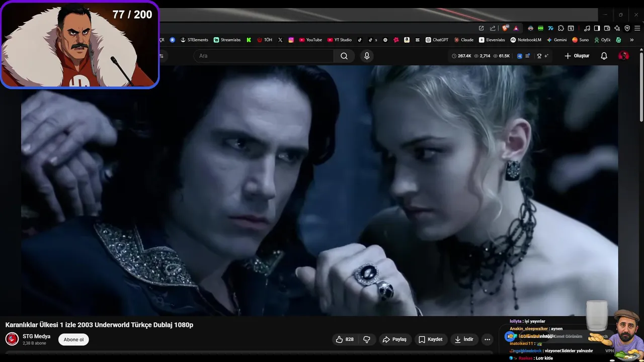
Task: Open the browser extensions puzzle icon
Action: 561,28
